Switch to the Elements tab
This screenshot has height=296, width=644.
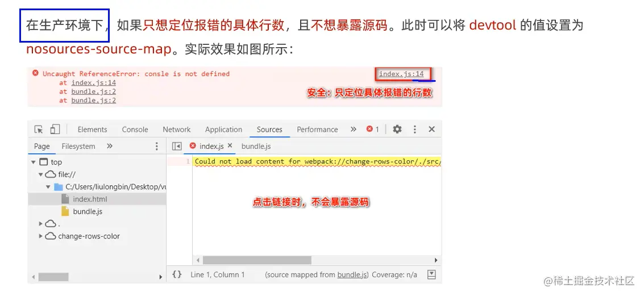93,130
